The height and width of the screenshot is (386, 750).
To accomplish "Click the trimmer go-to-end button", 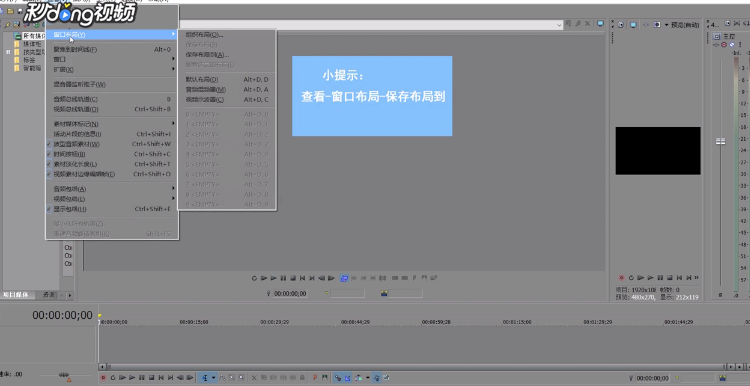I will (x=312, y=278).
